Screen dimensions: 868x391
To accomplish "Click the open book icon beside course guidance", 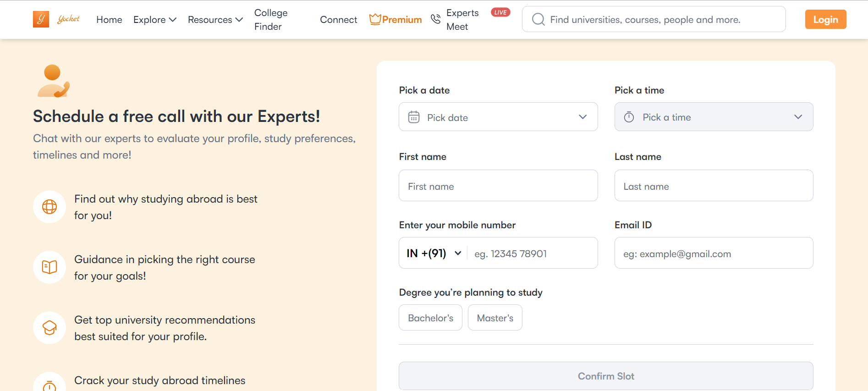I will click(x=49, y=267).
